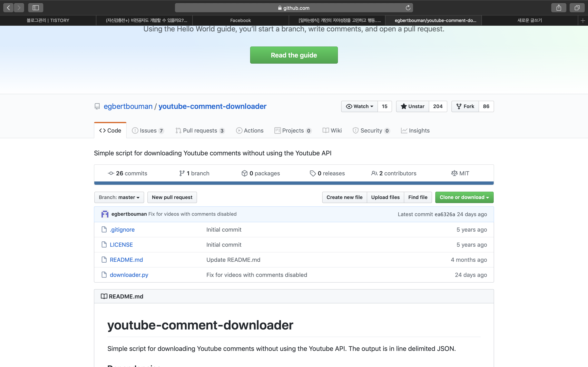Fork the repository

pyautogui.click(x=465, y=106)
